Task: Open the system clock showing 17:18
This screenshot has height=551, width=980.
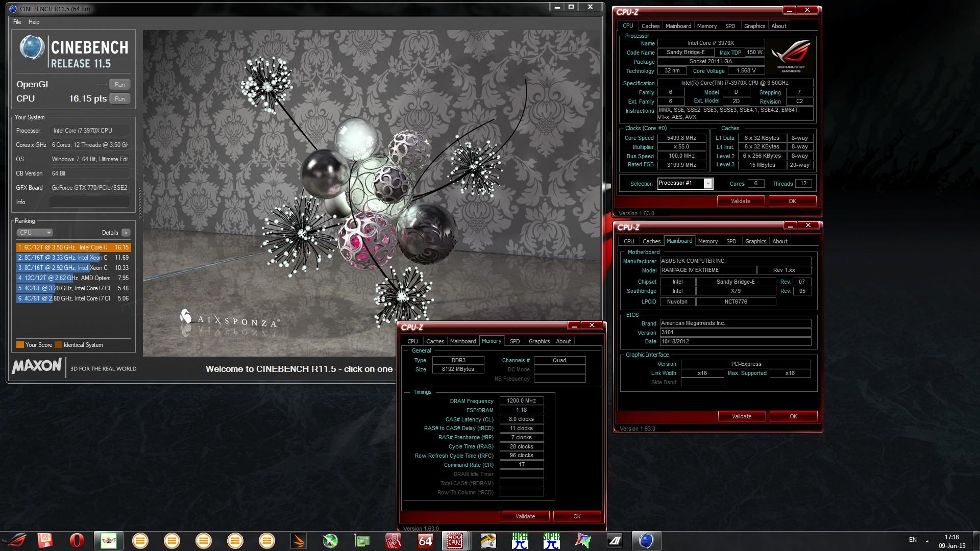Action: click(x=952, y=541)
